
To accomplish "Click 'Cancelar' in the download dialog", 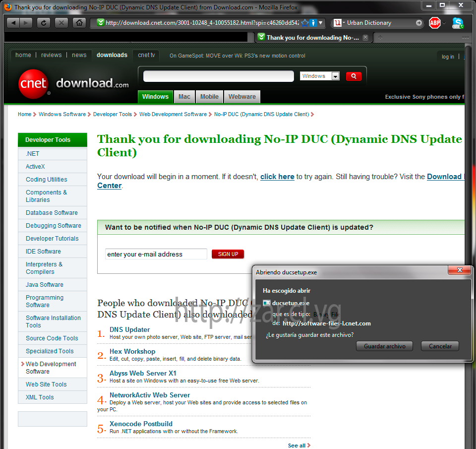I will coord(440,346).
